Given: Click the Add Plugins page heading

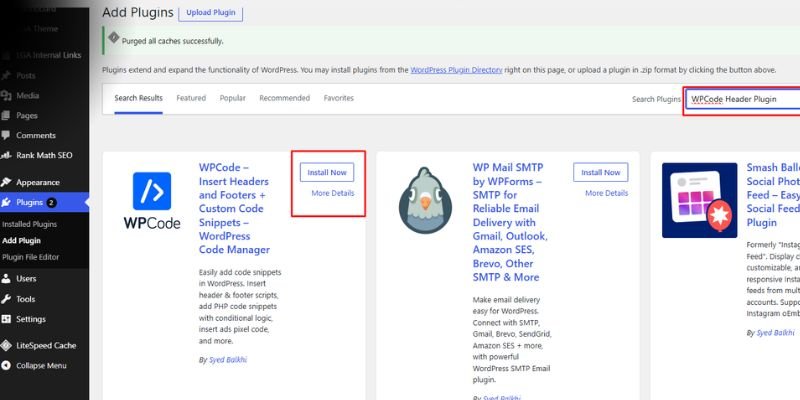Looking at the screenshot, I should pos(138,12).
